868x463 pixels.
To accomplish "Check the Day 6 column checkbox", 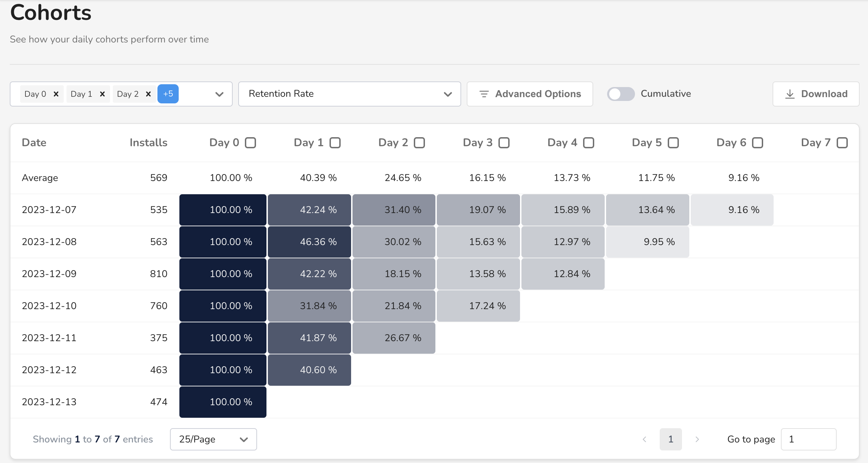I will coord(758,143).
